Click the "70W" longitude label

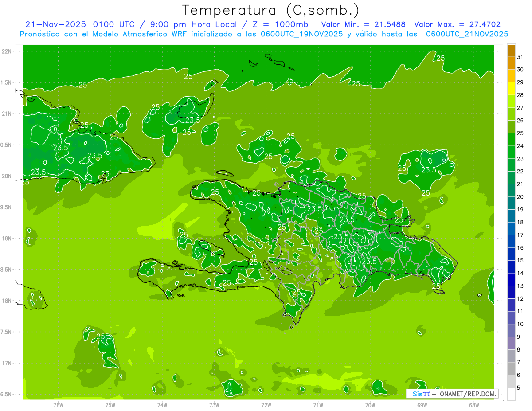pos(370,405)
